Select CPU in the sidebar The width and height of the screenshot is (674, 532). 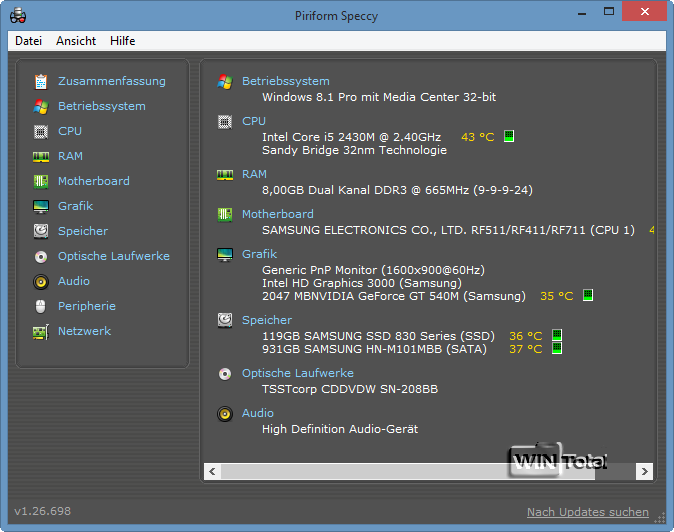click(x=70, y=131)
